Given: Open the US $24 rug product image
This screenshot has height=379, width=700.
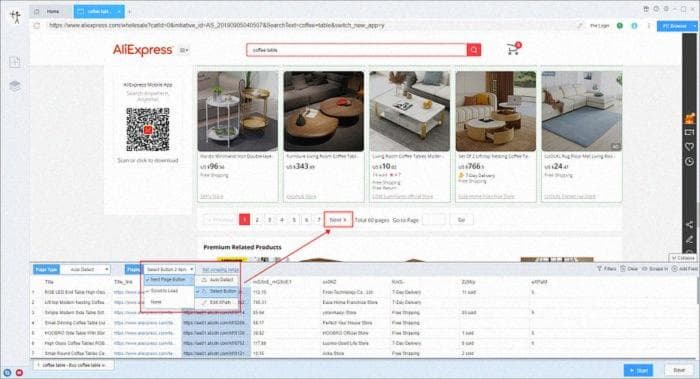Looking at the screenshot, I should click(x=582, y=111).
